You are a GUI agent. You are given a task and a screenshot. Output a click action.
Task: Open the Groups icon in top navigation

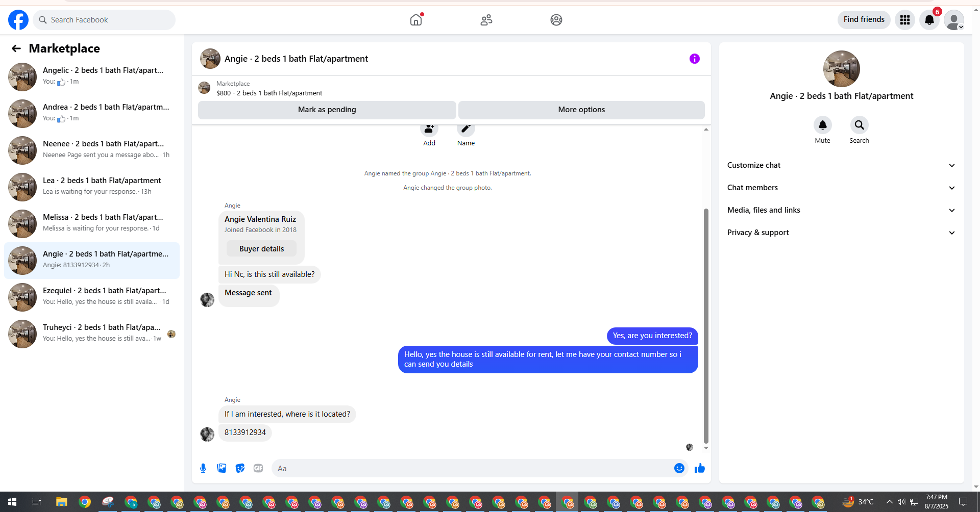pos(556,20)
